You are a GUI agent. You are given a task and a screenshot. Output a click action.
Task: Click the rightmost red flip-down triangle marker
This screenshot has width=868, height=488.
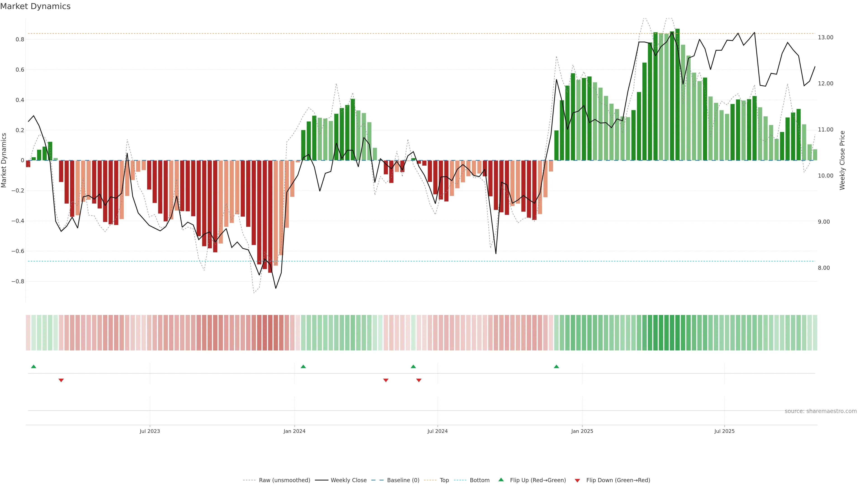[x=419, y=380]
